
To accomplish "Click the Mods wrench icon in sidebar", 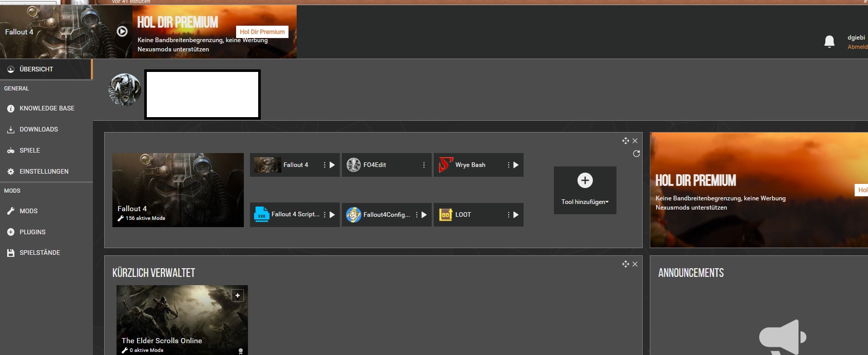I will pos(11,211).
